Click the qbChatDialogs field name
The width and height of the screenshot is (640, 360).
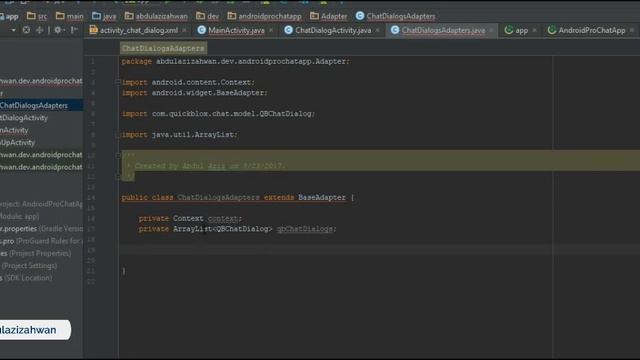pos(305,229)
